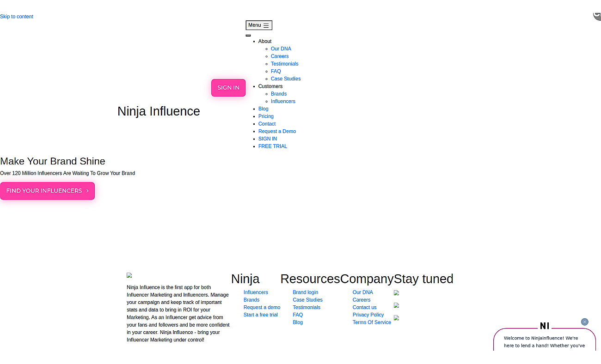Click first Stay tuned social icon

point(397,293)
